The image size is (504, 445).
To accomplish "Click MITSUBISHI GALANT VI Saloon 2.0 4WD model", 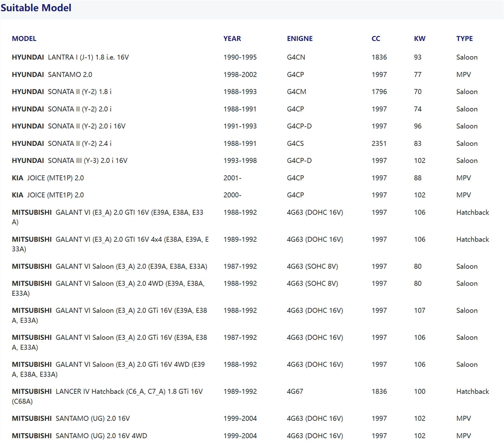I will tap(108, 288).
